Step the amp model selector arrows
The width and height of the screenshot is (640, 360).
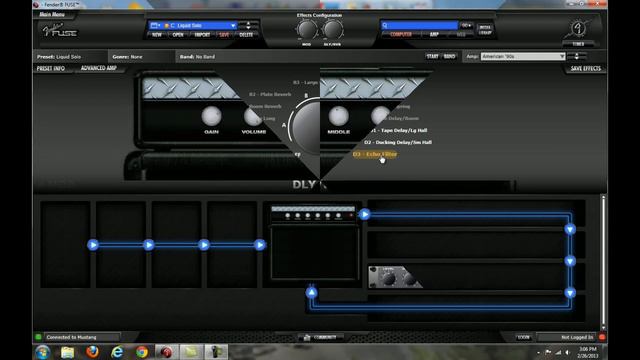(x=577, y=56)
